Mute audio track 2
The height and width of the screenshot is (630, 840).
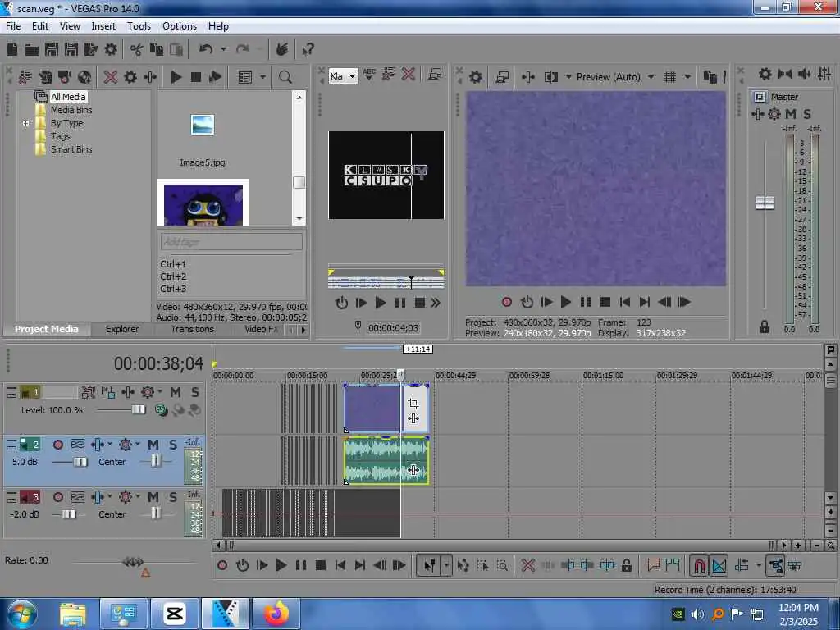[153, 445]
